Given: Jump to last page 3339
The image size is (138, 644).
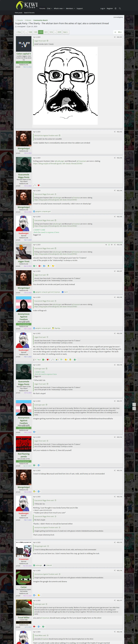Looking at the screenshot, I should pyautogui.click(x=59, y=32).
